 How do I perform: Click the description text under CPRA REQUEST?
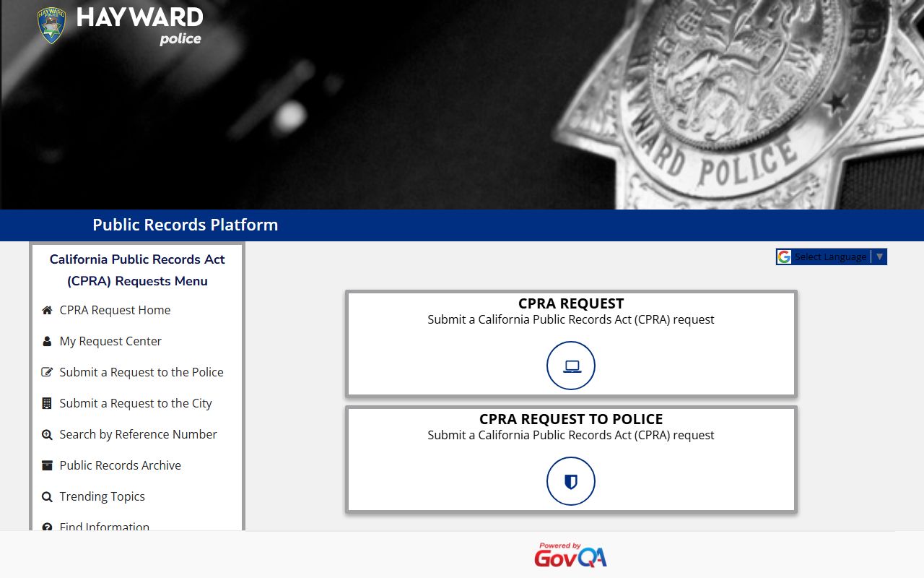click(571, 319)
